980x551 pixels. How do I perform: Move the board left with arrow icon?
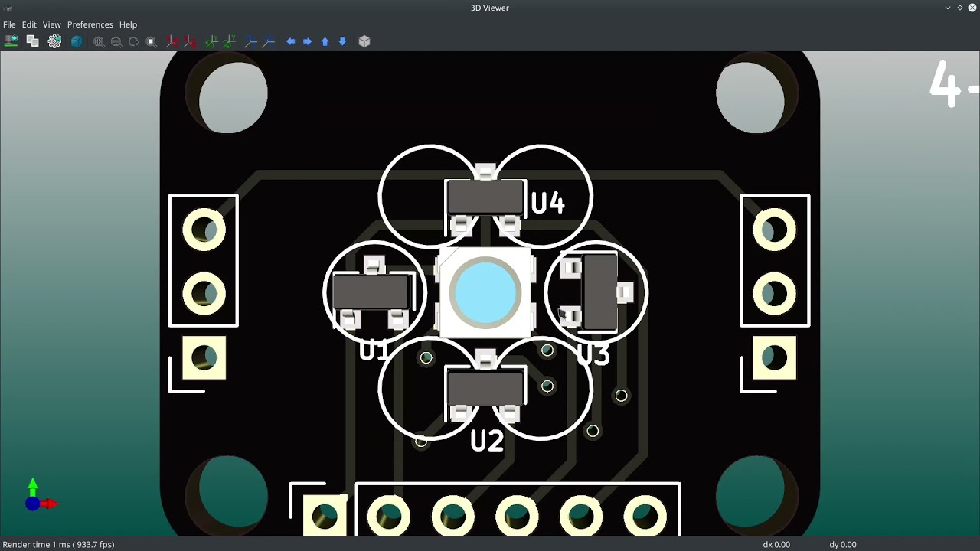tap(290, 41)
